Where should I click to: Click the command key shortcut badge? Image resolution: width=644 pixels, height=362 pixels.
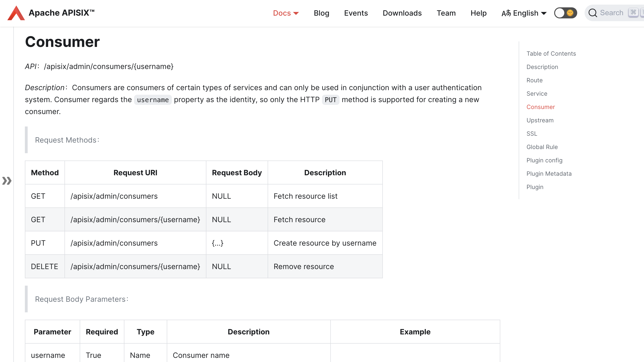coord(633,12)
